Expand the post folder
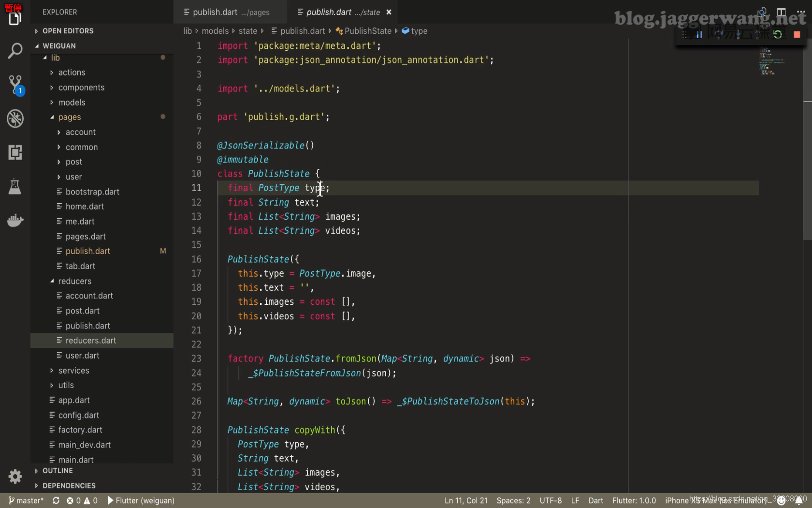Image resolution: width=812 pixels, height=508 pixels. [101, 162]
